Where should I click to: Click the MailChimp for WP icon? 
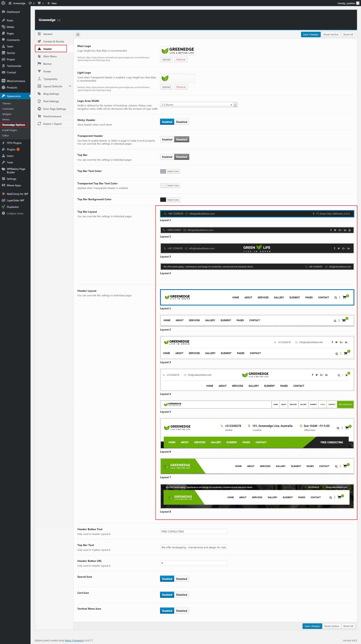tap(3, 194)
